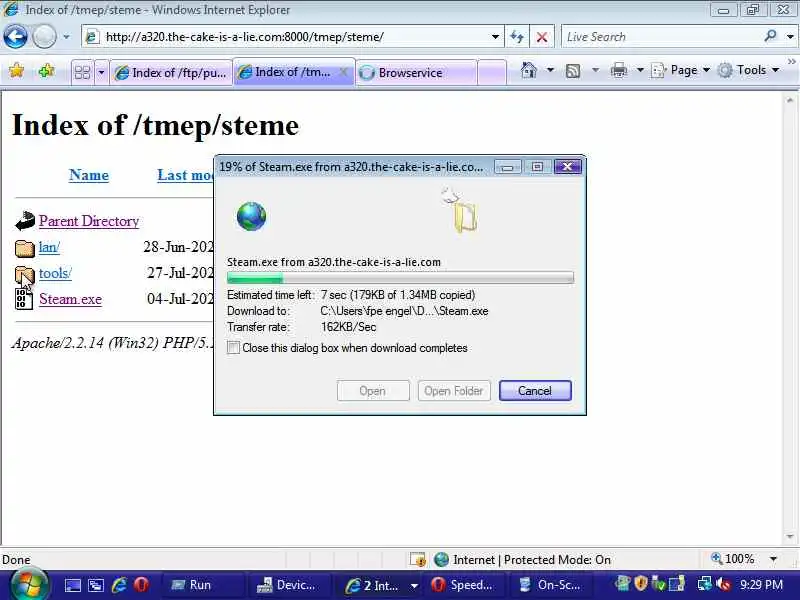Click the Home page icon
The image size is (800, 600).
coord(529,70)
